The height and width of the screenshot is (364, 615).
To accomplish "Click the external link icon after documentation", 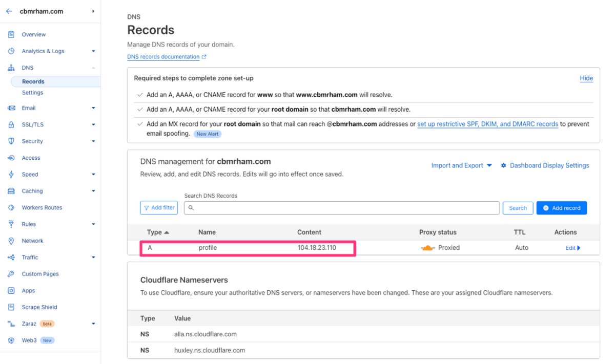I will point(204,57).
